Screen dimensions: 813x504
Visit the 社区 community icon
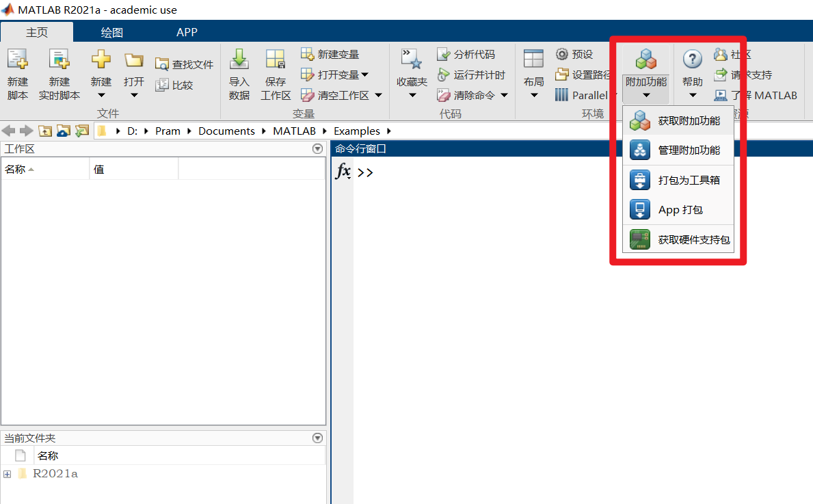coord(721,54)
